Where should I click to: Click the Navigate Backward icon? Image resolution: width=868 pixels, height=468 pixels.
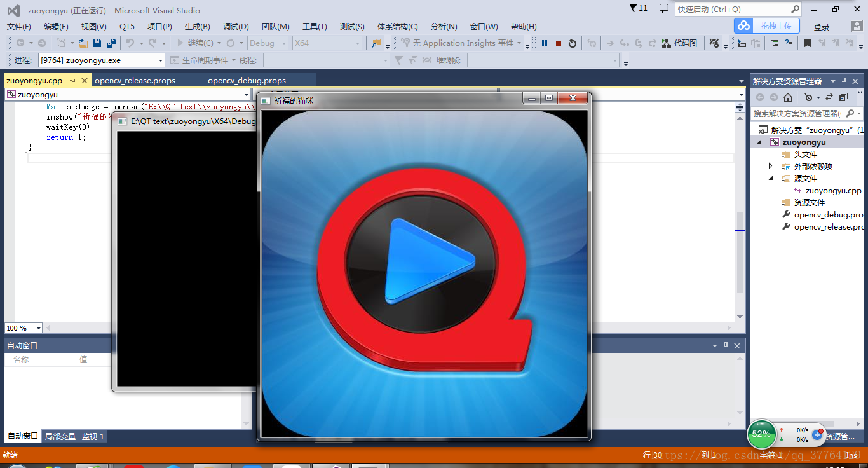[20, 43]
